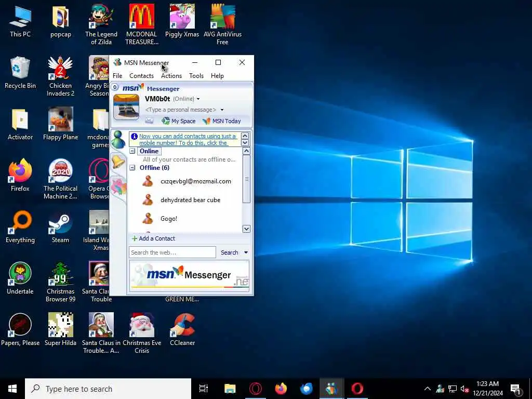Click the notification banner up arrow

pos(245,136)
